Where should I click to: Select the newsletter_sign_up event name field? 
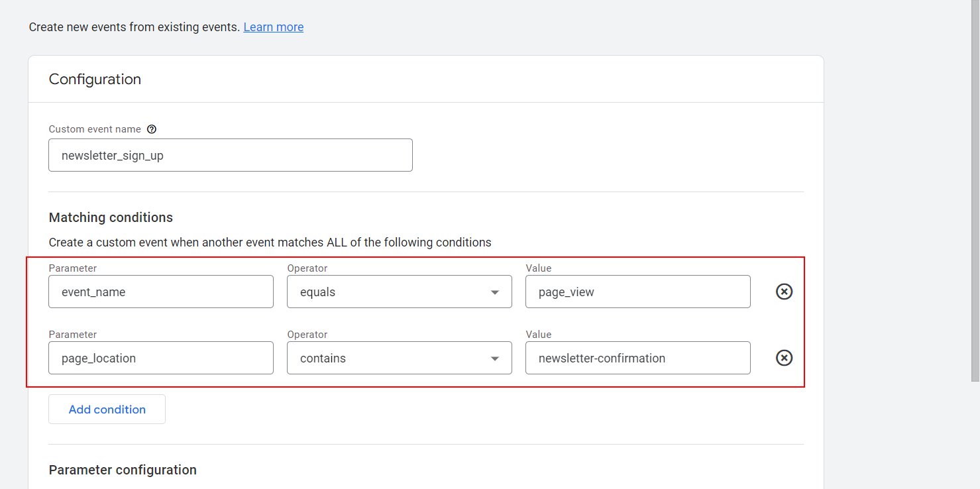230,155
